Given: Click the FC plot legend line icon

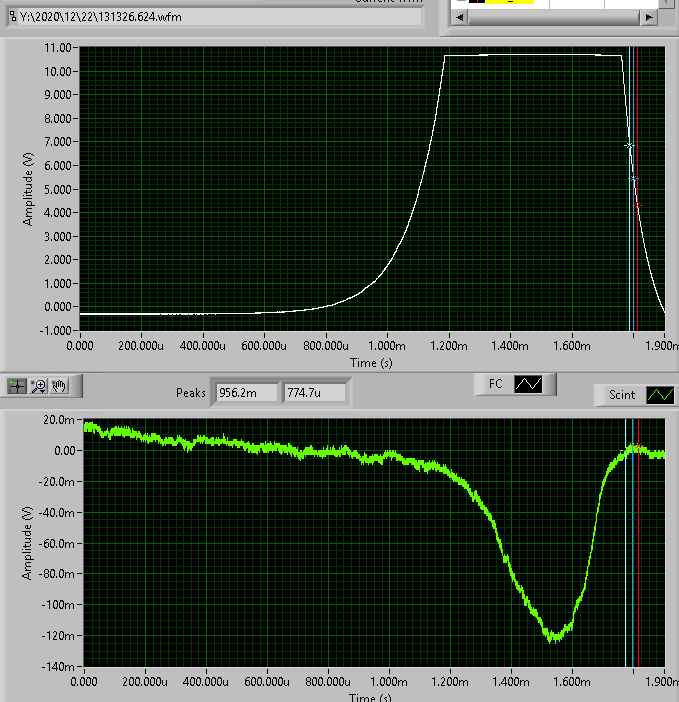Looking at the screenshot, I should (528, 383).
